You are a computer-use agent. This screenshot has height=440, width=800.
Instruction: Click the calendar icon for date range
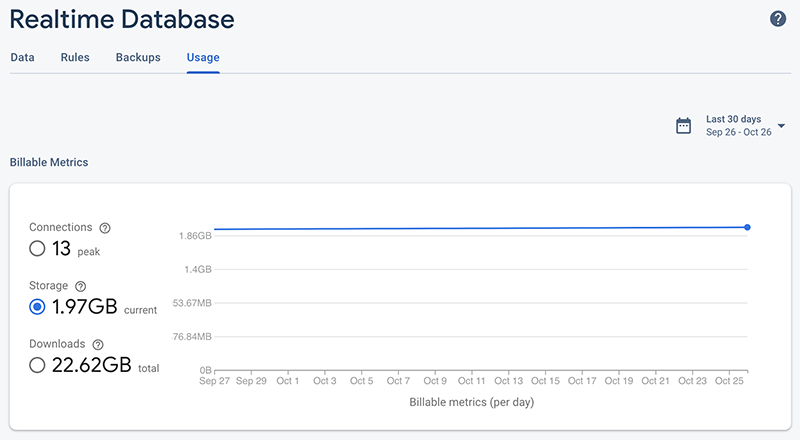click(684, 126)
